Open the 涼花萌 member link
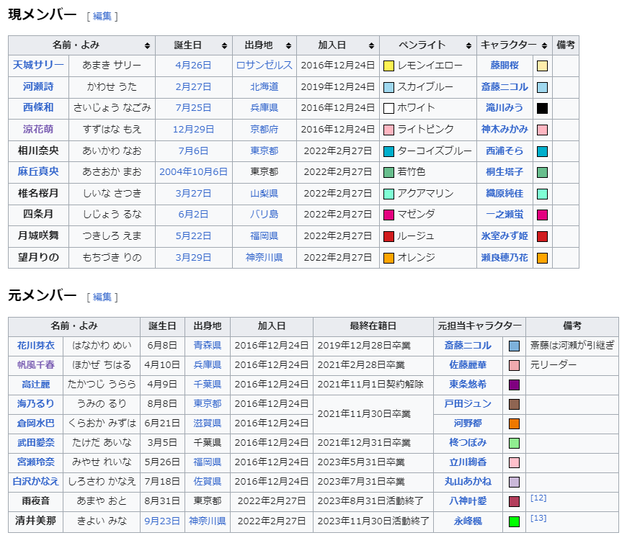Screen dimensions: 640x543 pyautogui.click(x=38, y=129)
